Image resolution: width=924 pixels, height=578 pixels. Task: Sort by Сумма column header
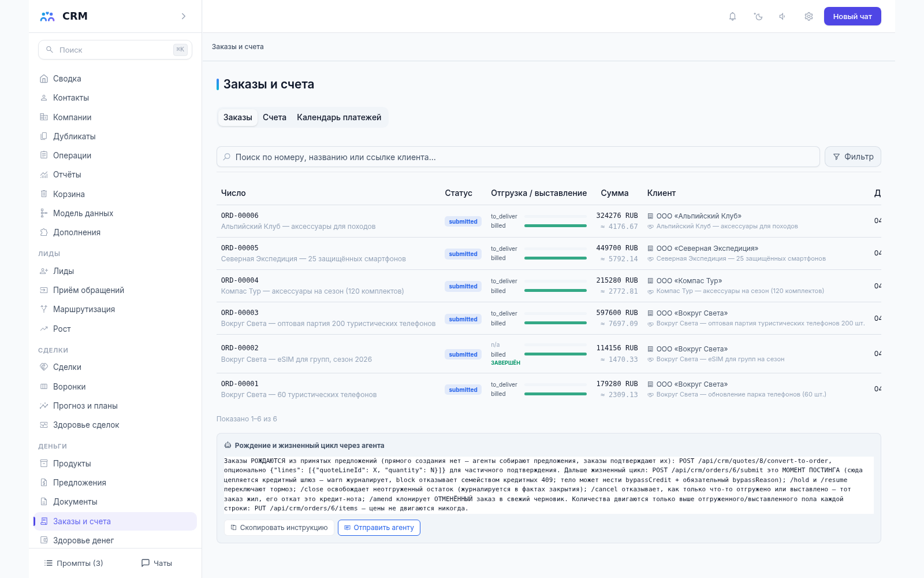click(614, 193)
